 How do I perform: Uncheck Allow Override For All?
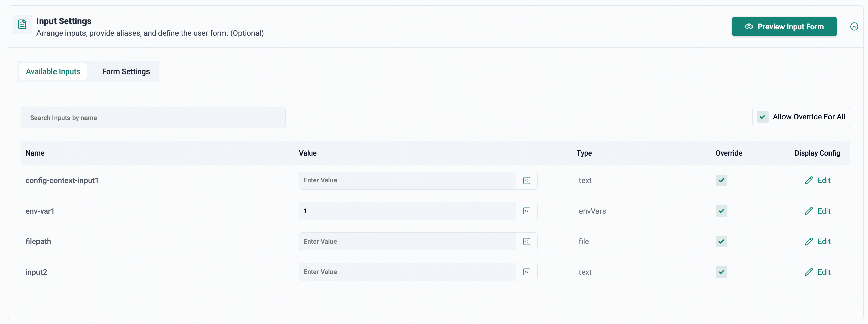(763, 117)
